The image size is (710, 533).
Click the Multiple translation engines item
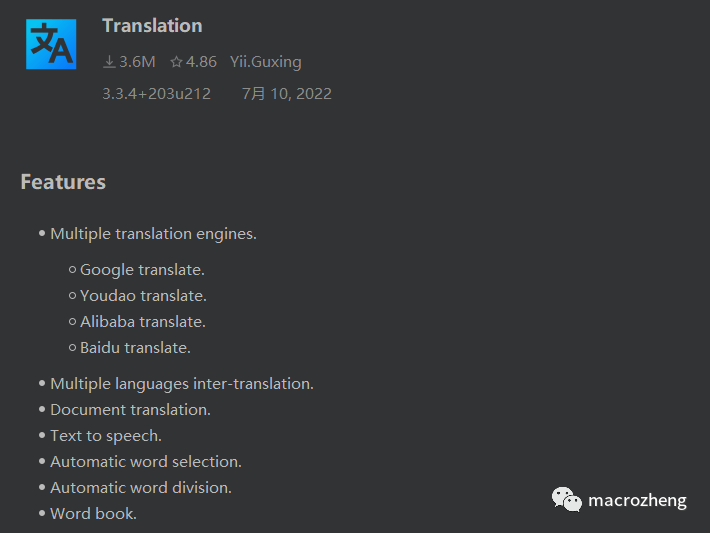[153, 234]
